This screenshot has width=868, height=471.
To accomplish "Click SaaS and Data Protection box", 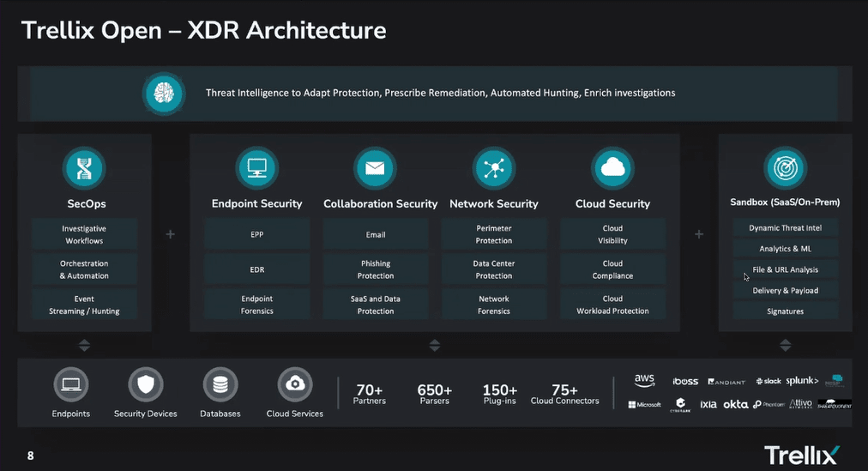I will pyautogui.click(x=376, y=305).
